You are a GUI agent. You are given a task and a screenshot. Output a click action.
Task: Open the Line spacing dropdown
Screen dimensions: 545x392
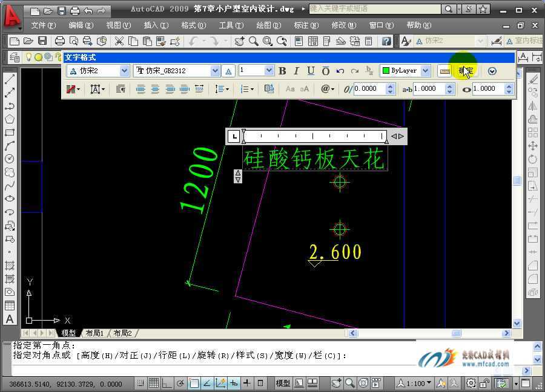[x=222, y=90]
